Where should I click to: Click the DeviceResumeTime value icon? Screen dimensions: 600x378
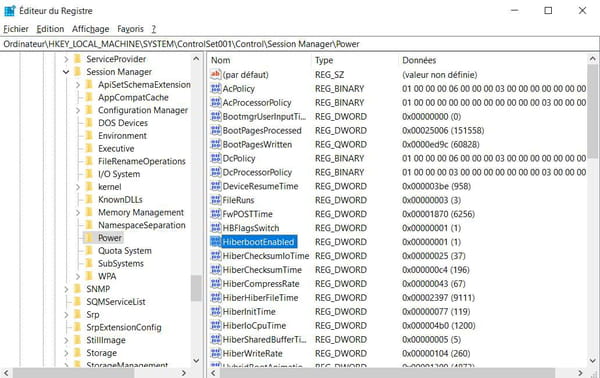(x=216, y=186)
